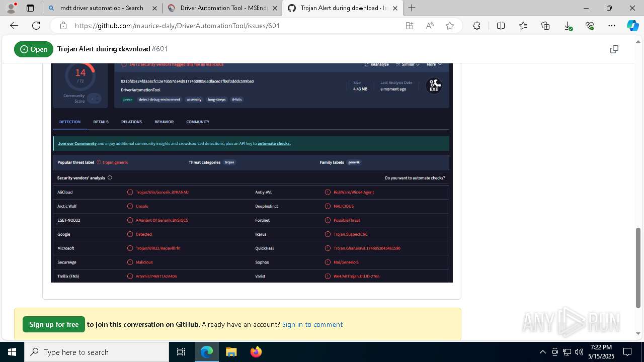Open the Copilot sidebar icon
Image resolution: width=644 pixels, height=362 pixels.
coord(632,26)
